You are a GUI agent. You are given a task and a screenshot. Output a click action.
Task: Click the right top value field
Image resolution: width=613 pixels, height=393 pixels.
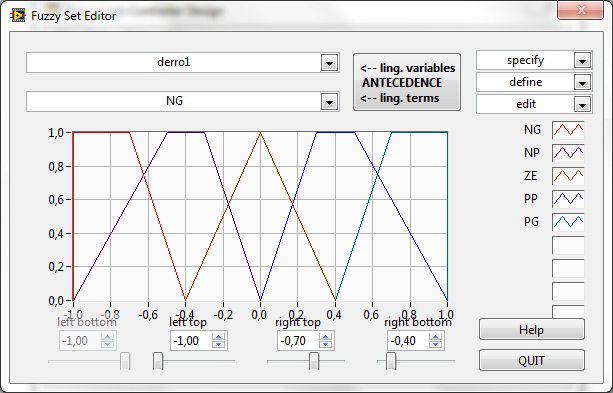pos(298,341)
